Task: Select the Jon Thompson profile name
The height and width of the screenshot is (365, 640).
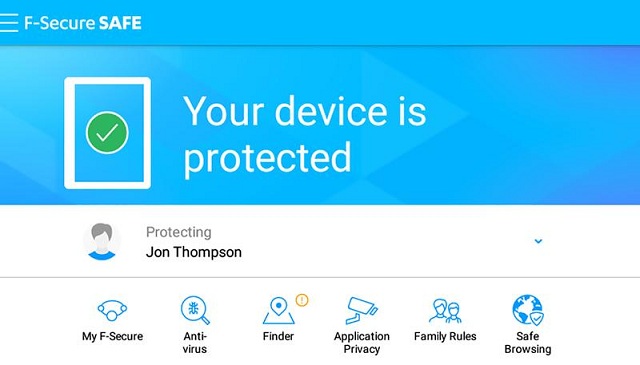Action: (194, 252)
